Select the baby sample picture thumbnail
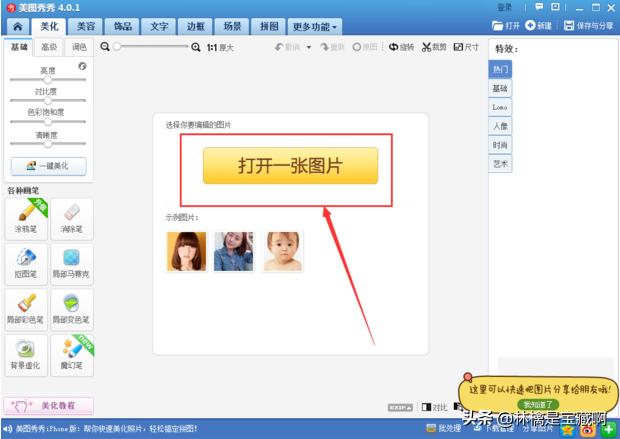Screen dimensions: 620x439 click(283, 251)
